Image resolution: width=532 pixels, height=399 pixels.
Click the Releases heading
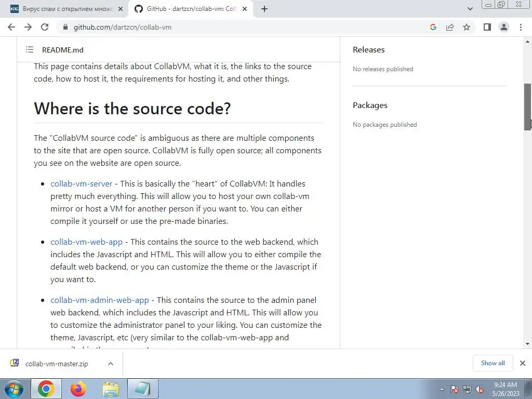point(369,49)
